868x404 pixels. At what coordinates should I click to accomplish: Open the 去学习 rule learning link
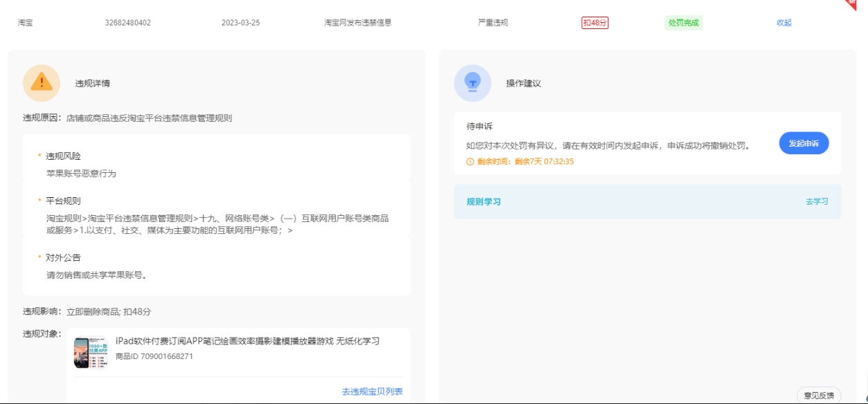[817, 202]
